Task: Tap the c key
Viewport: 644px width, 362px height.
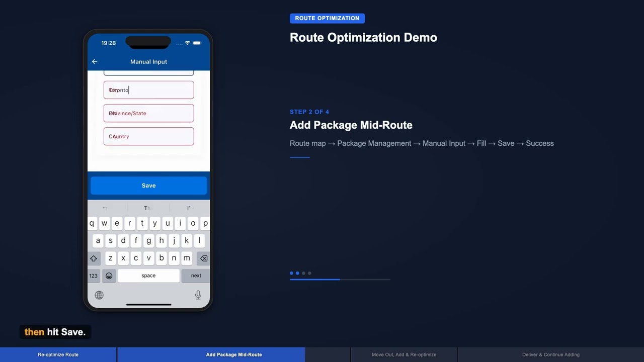Action: [136, 258]
